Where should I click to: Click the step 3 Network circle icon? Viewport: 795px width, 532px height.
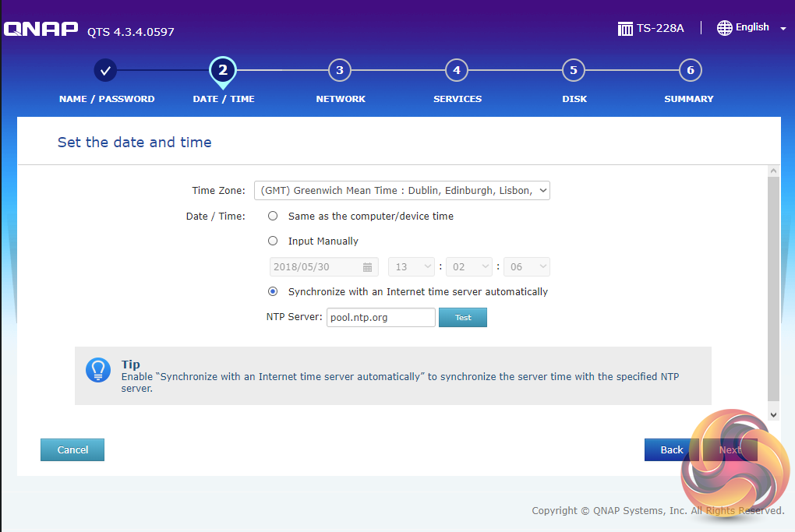tap(340, 70)
